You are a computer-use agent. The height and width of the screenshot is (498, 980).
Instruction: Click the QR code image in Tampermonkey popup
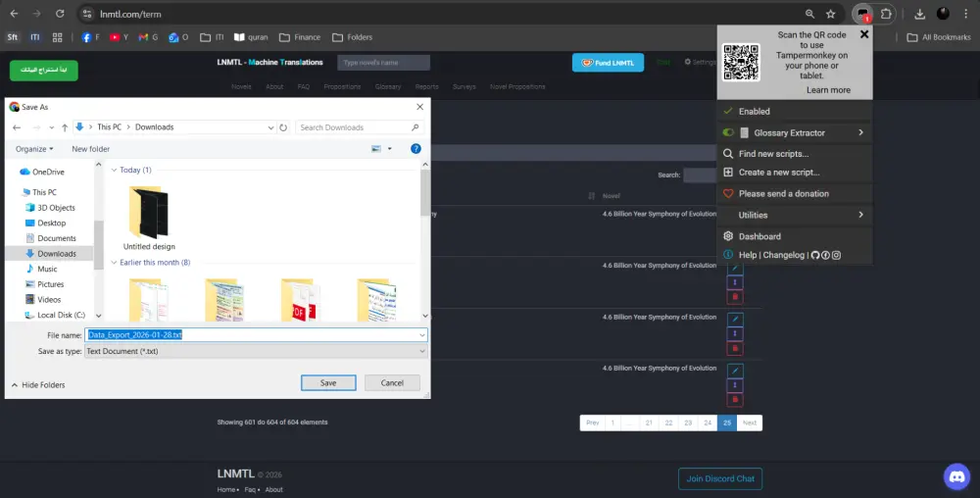(x=741, y=62)
